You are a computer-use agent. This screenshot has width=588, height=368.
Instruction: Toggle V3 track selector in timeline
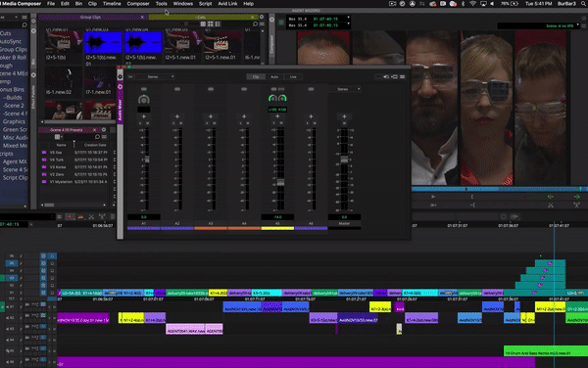12,278
